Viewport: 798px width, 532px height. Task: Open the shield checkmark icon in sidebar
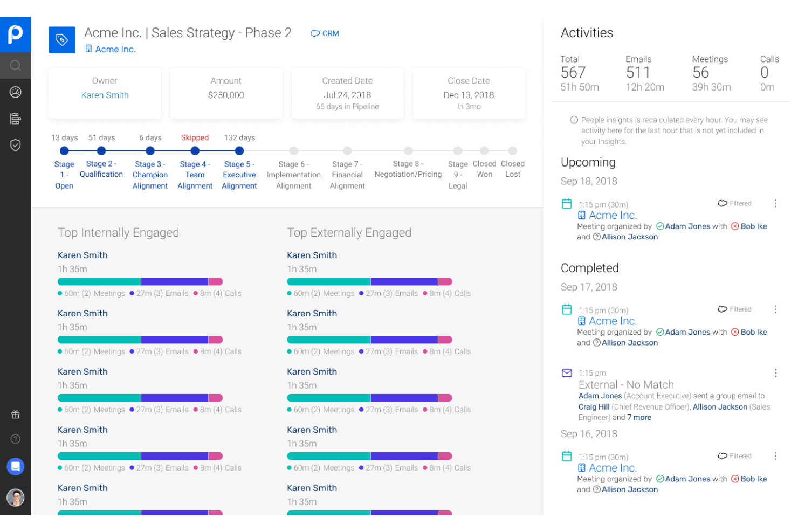(15, 145)
